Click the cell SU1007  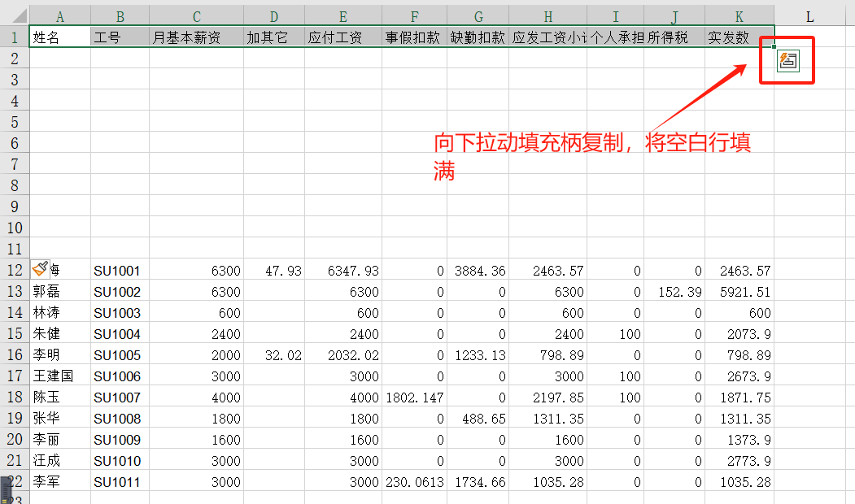[x=120, y=397]
